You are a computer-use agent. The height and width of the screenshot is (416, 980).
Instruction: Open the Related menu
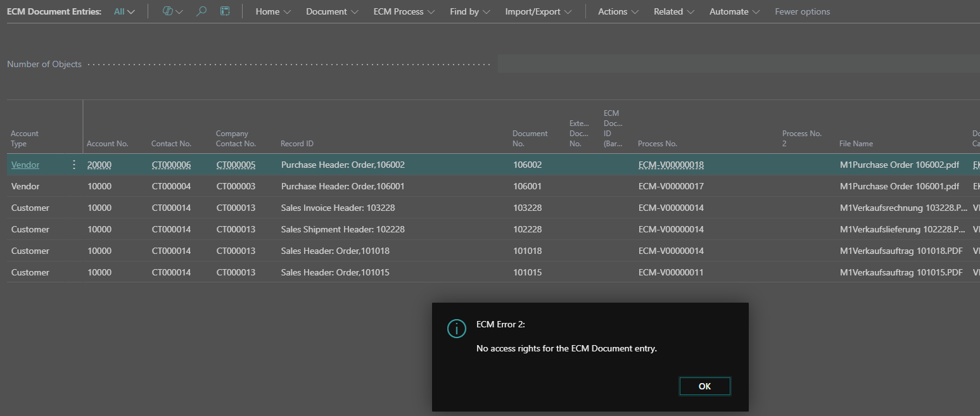[x=674, y=11]
